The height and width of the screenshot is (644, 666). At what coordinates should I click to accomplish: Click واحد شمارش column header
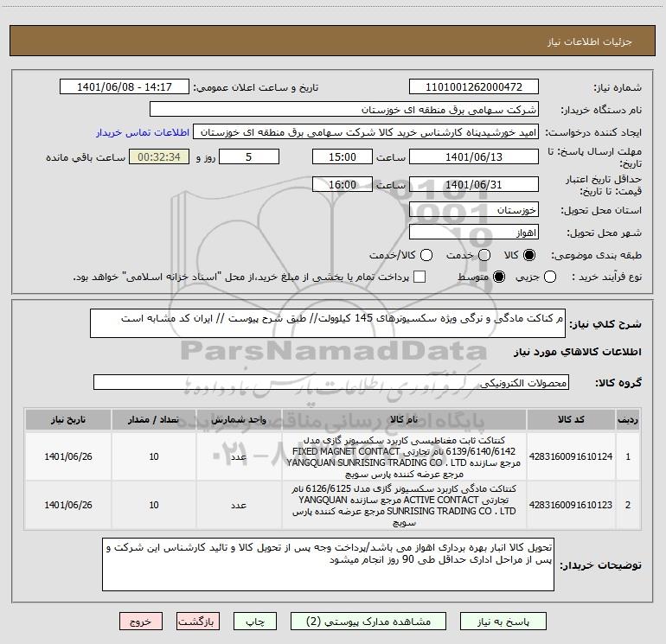[x=239, y=419]
